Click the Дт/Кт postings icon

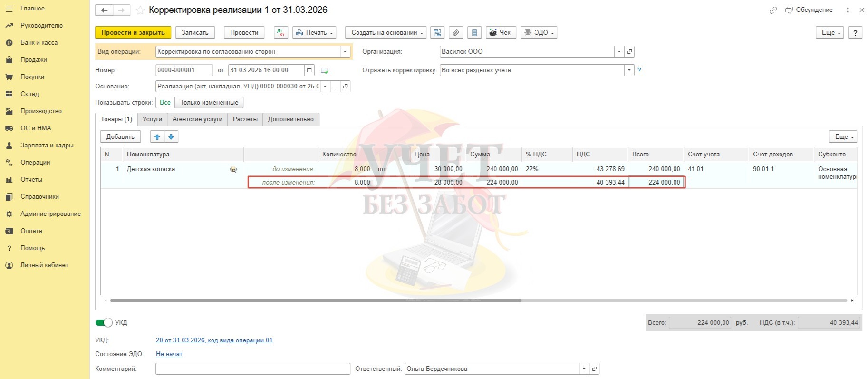(x=281, y=32)
